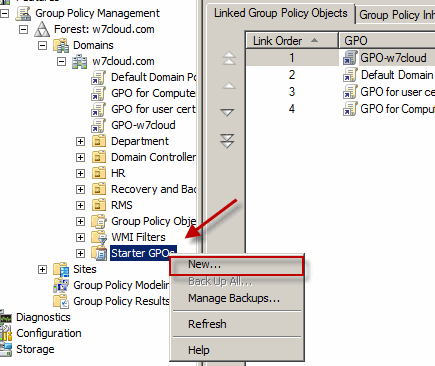Select the GPO-w7cloud name in row 1
Viewport: 435px width, 366px height.
click(393, 58)
